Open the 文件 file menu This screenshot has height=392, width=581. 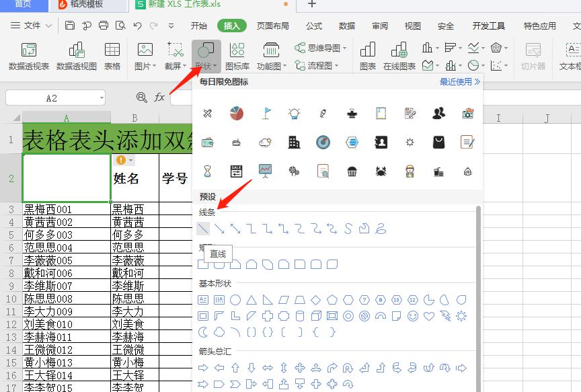tap(31, 25)
